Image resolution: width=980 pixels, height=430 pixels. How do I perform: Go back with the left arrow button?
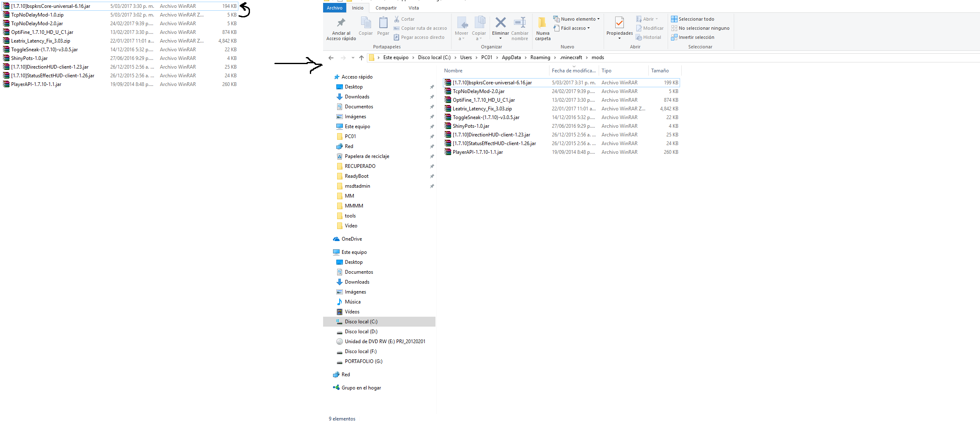coord(331,58)
